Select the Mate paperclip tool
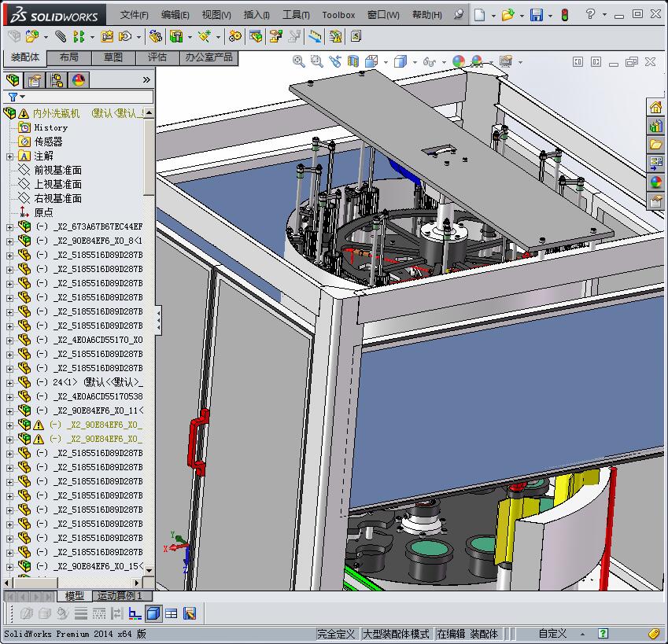 61,37
